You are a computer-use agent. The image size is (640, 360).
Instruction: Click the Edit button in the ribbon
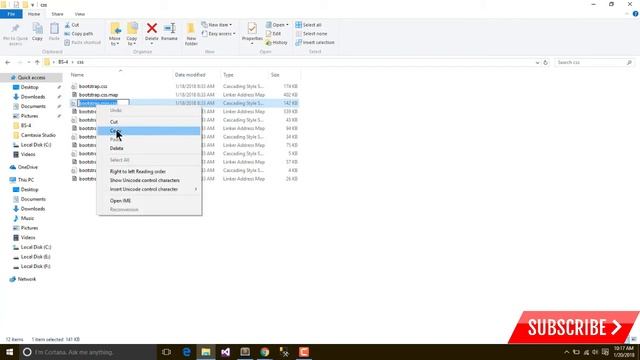(273, 33)
